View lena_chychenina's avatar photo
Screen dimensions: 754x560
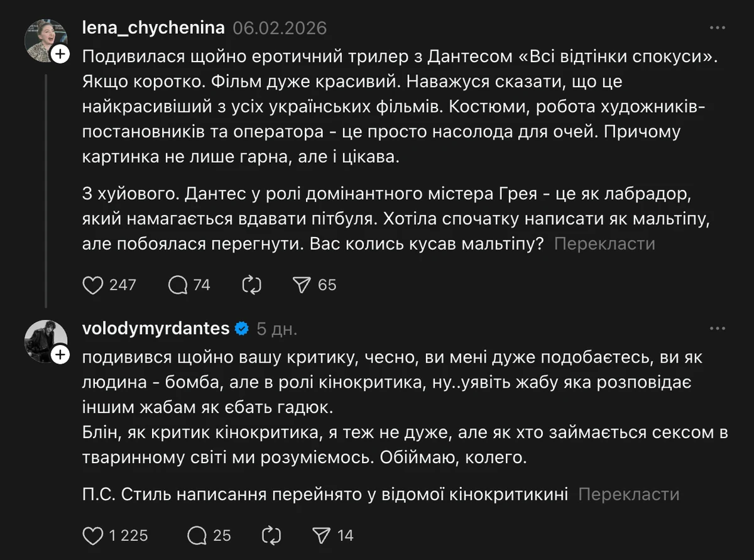click(x=43, y=39)
